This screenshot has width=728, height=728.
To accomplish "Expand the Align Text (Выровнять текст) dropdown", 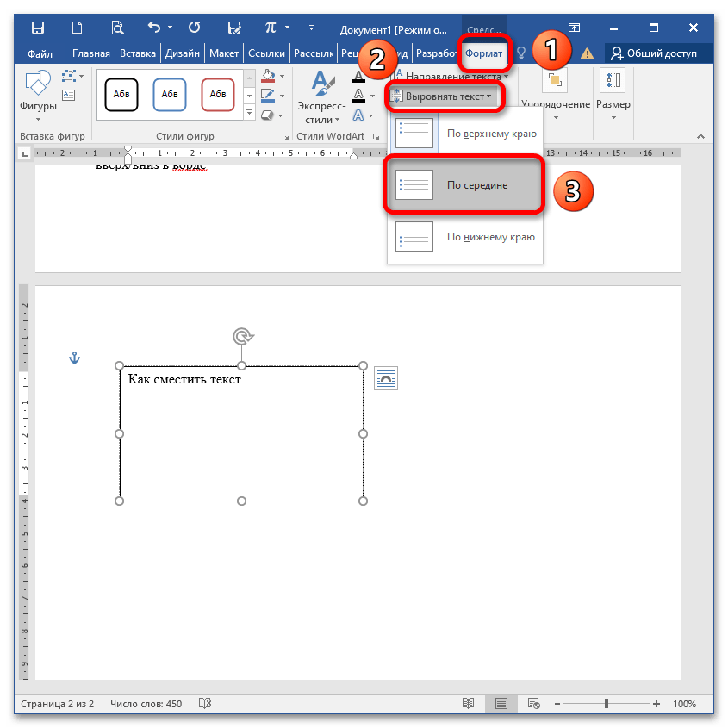I will [441, 96].
